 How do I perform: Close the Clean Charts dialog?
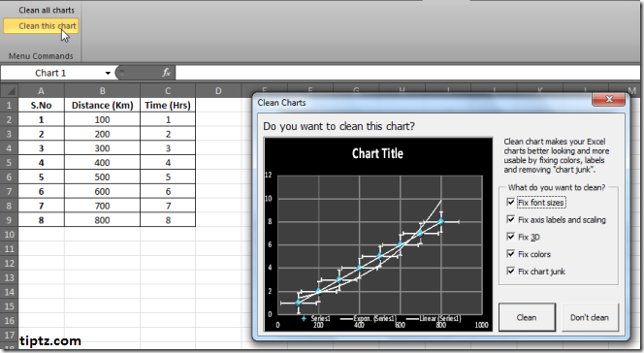(x=609, y=99)
